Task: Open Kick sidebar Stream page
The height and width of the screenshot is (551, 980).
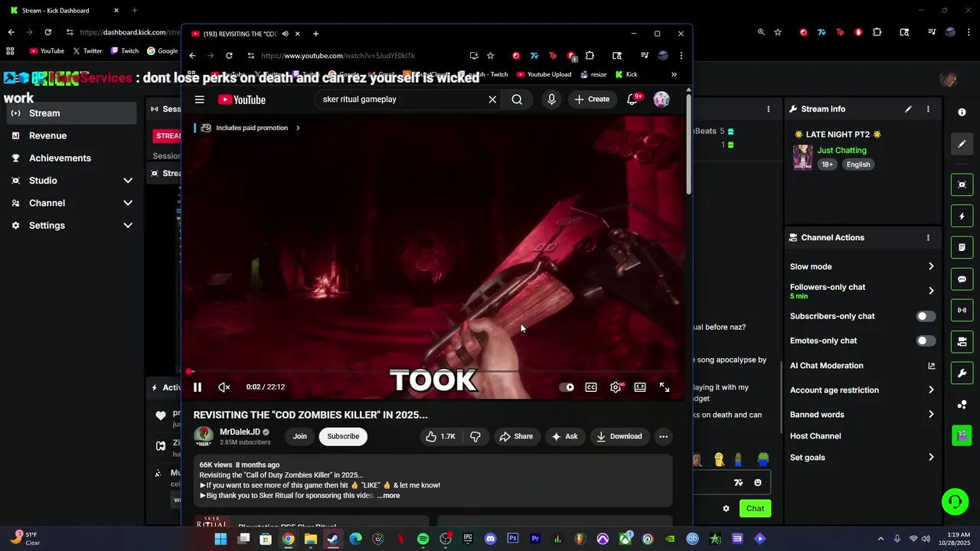Action: [x=72, y=113]
